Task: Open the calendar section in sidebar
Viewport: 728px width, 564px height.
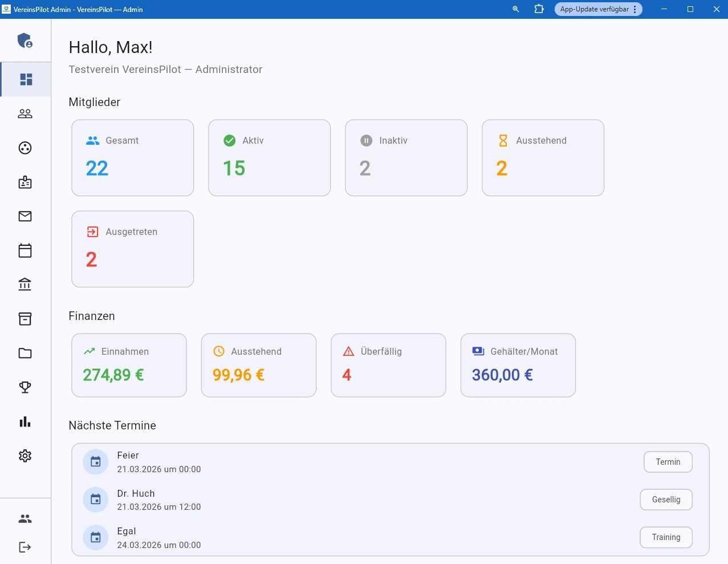Action: tap(25, 250)
